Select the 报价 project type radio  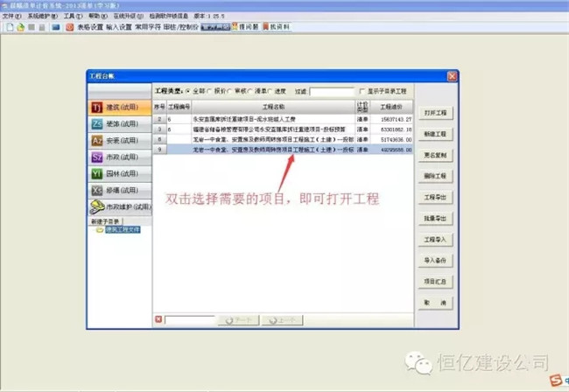point(210,91)
